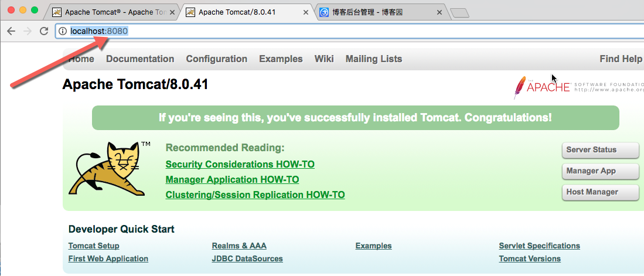Open Clustering/Session Replication HOW-TO link
Viewport: 644px width, 276px height.
(x=255, y=195)
